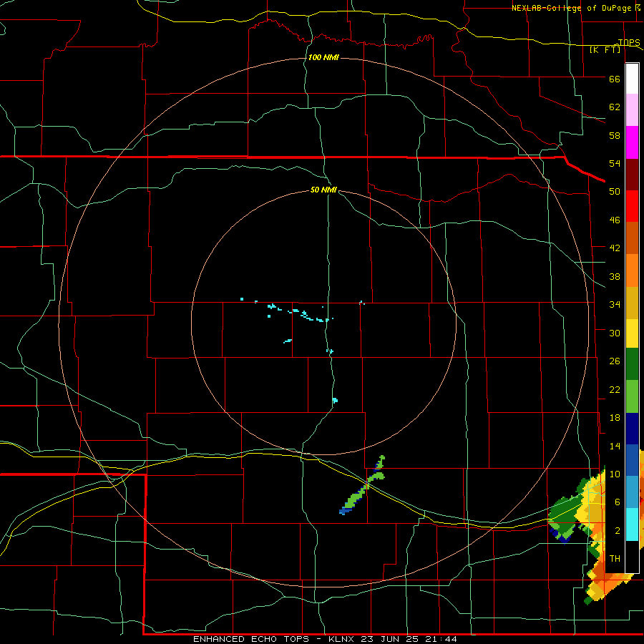Click the bright red legend swatch near 46
Viewport: 644px width, 644px height.
coord(632,206)
